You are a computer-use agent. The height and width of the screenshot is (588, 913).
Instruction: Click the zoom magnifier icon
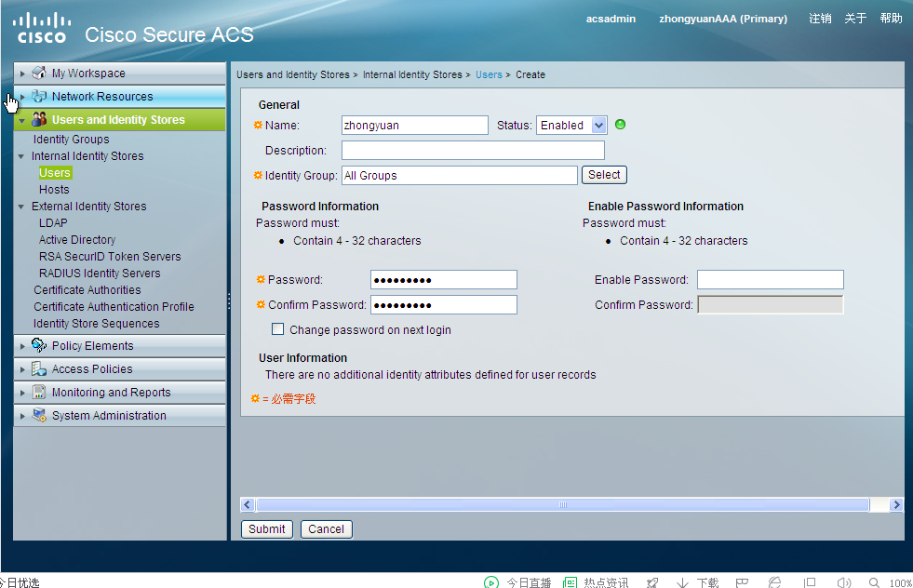[x=874, y=582]
